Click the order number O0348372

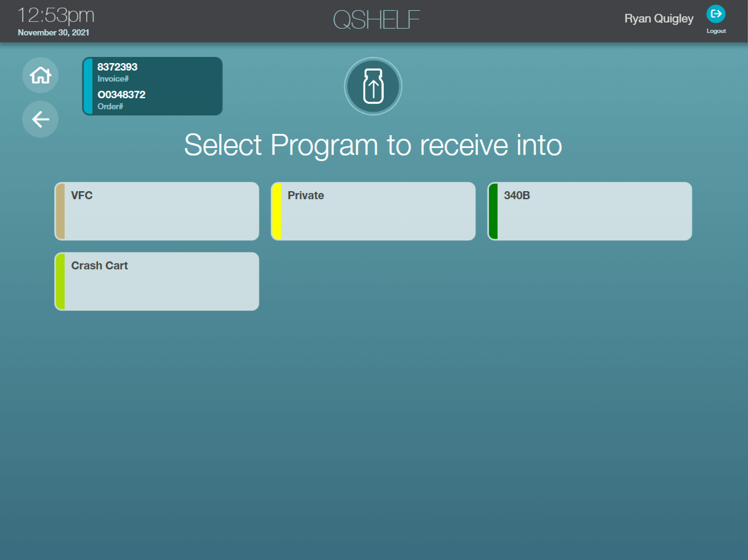[121, 95]
